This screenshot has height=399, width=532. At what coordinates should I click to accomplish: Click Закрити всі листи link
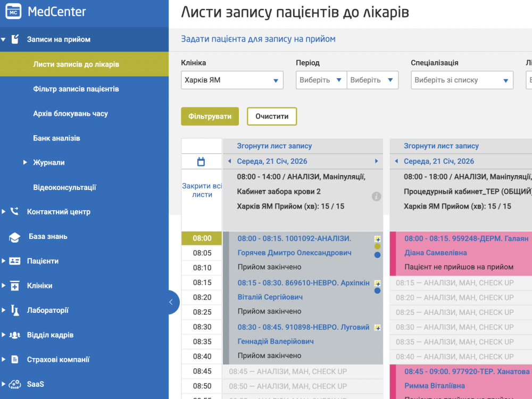[x=202, y=190]
